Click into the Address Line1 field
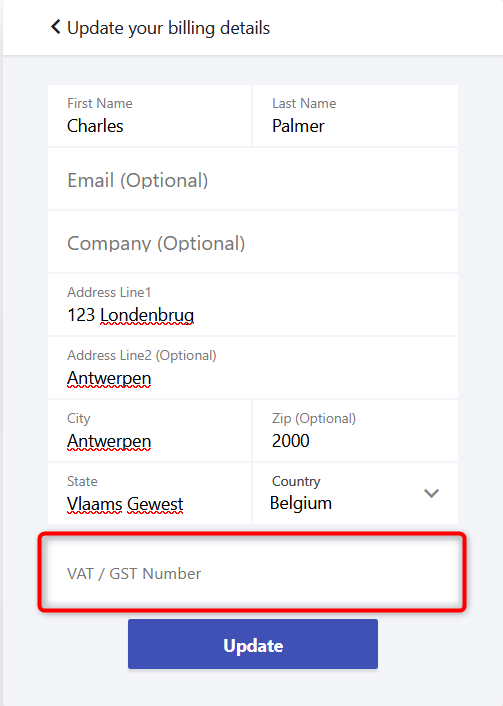The width and height of the screenshot is (503, 706). (x=253, y=305)
